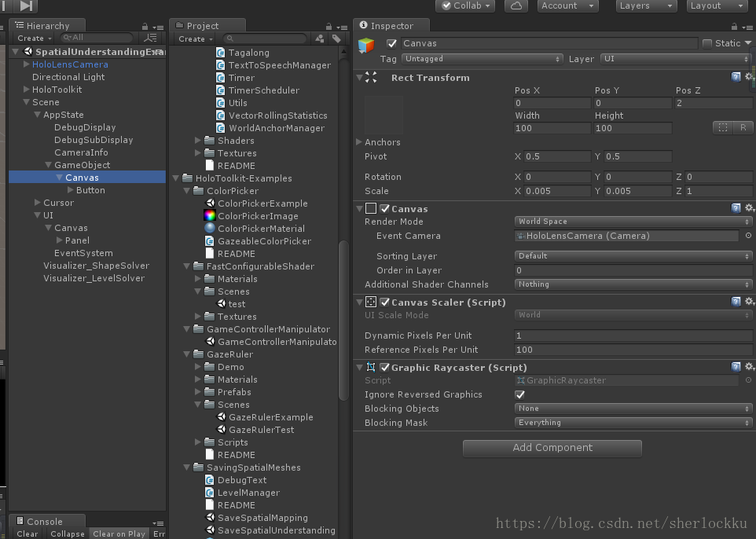Select SaveSpatialMapping scene icon
Viewport: 756px width, 539px height.
210,517
